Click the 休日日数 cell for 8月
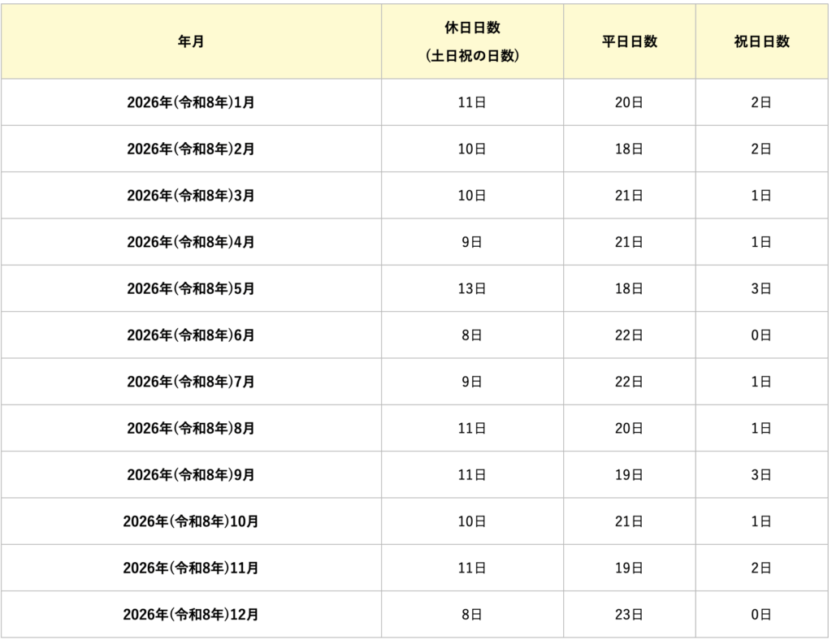Screen dimensions: 832x644 pos(472,428)
